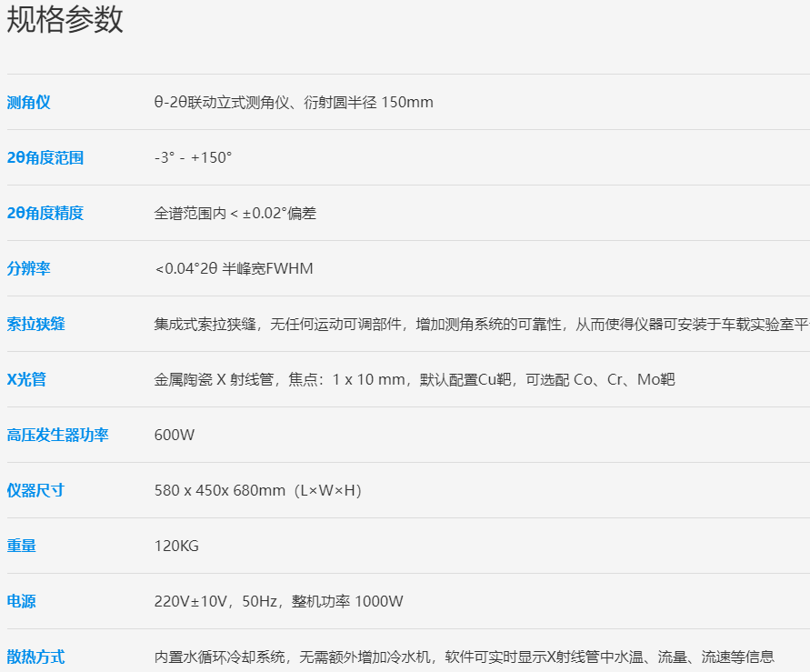This screenshot has height=672, width=810.
Task: Select the 仪器尺寸 label
Action: coord(35,490)
